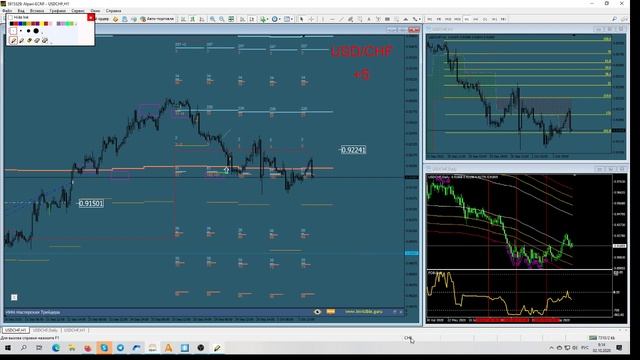Viewport: 640px width, 360px height.
Task: Toggle the Hide Ink checkbox
Action: coord(11,18)
